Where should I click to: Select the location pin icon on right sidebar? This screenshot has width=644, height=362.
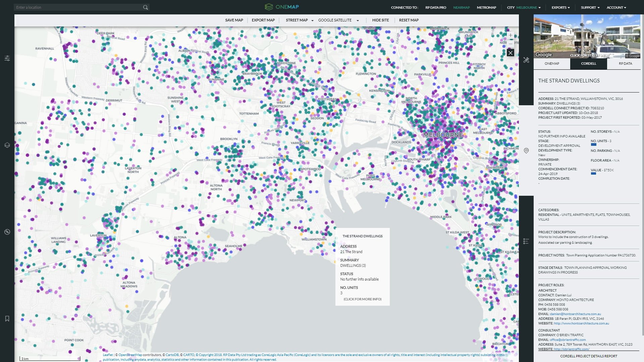click(x=526, y=151)
